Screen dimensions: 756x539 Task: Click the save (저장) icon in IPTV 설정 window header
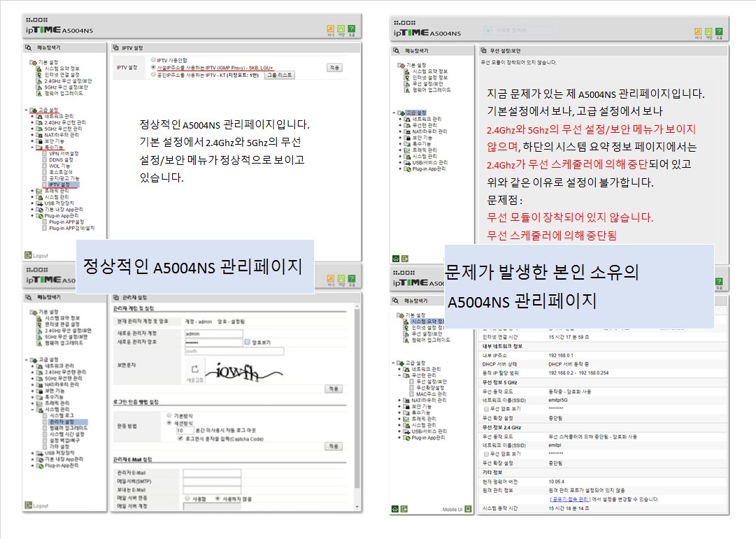(x=341, y=29)
